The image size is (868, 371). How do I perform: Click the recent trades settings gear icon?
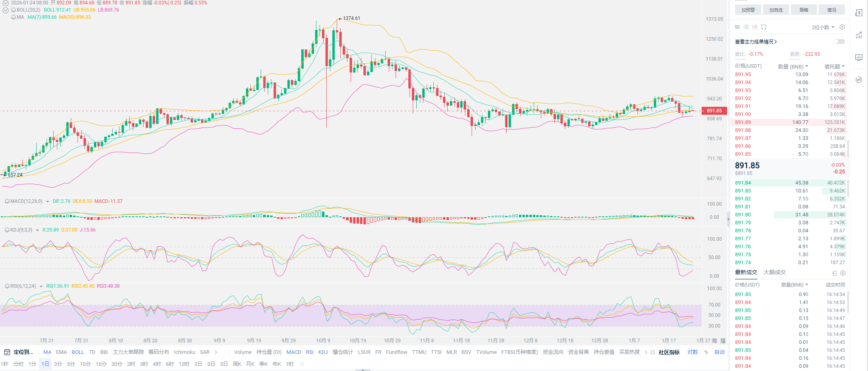[843, 273]
